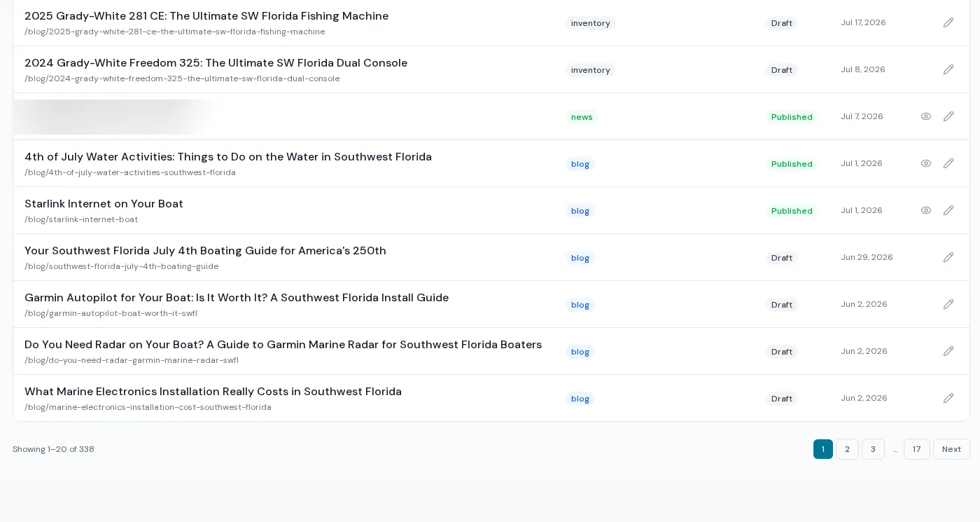The image size is (980, 522).
Task: Click Draft status on Garmin Autopilot row
Action: tap(782, 305)
